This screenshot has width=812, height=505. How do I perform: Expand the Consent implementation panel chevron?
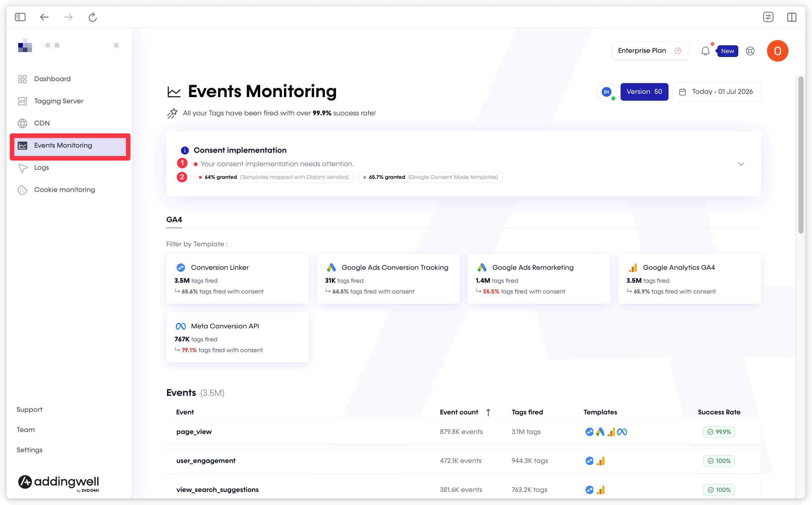(x=741, y=164)
